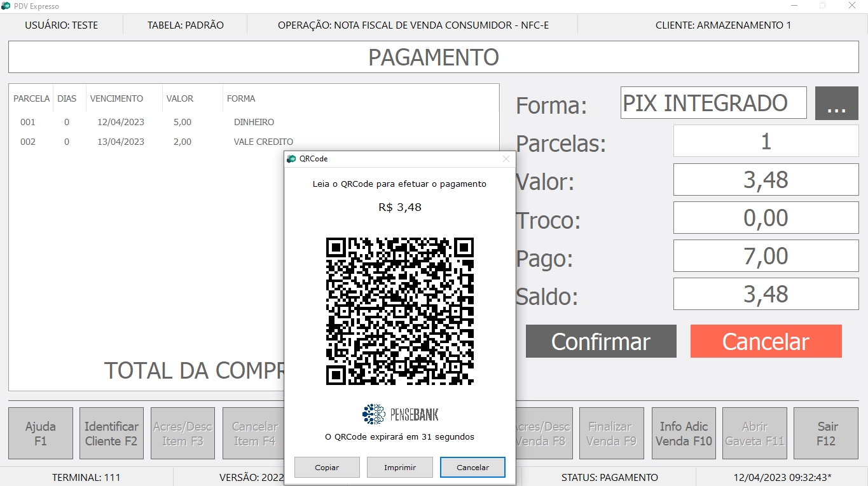Click the red Cancelar payment button
Viewport: 868px width, 486px height.
(x=766, y=341)
